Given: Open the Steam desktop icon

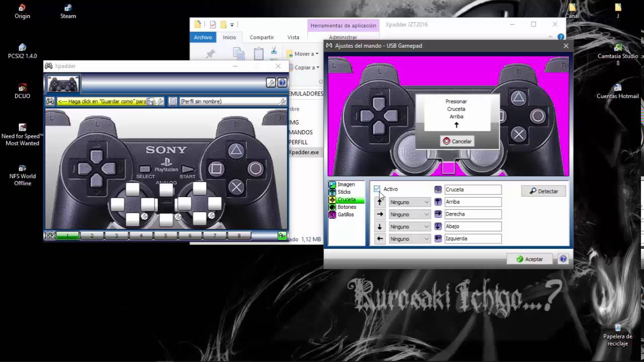Looking at the screenshot, I should pos(68,12).
